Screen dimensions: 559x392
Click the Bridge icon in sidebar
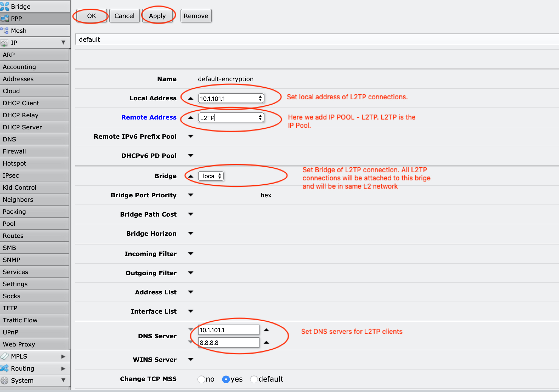(5, 6)
